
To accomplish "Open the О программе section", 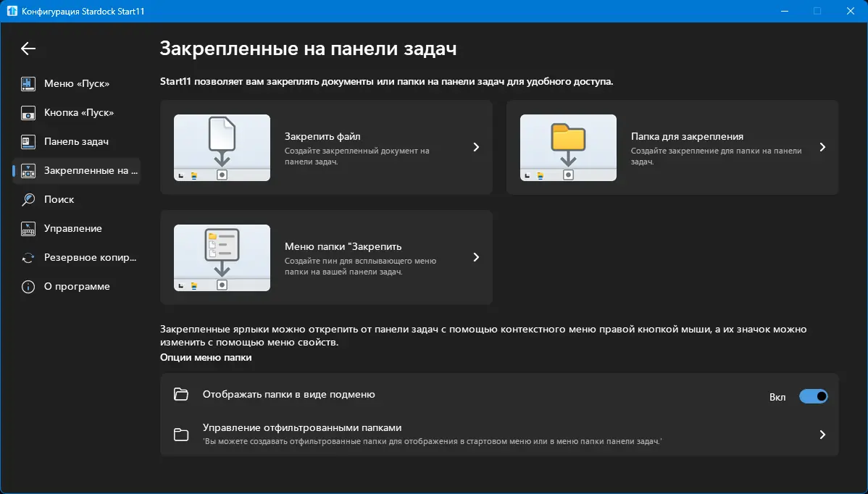I will (76, 287).
